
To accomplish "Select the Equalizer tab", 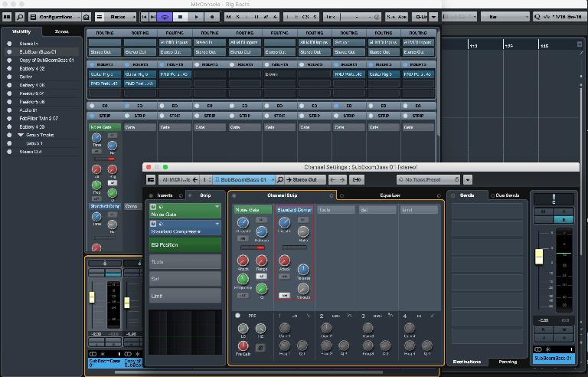I will [x=390, y=195].
